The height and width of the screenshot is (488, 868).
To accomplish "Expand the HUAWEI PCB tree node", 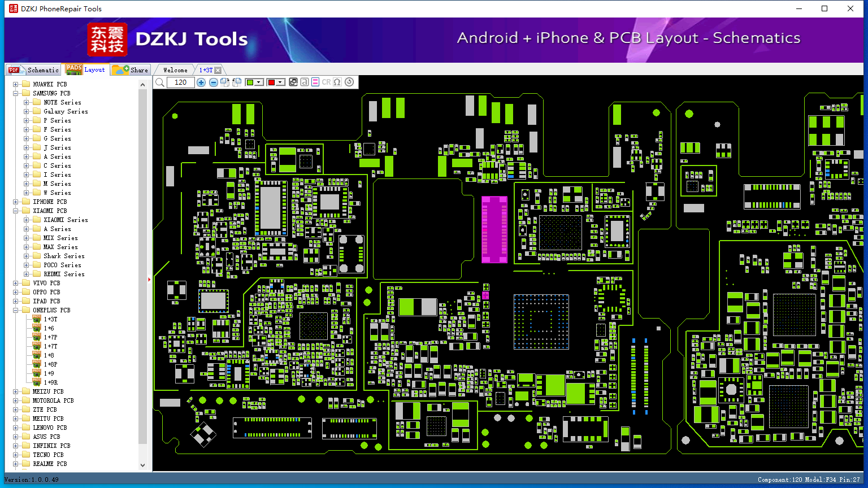I will [x=16, y=84].
